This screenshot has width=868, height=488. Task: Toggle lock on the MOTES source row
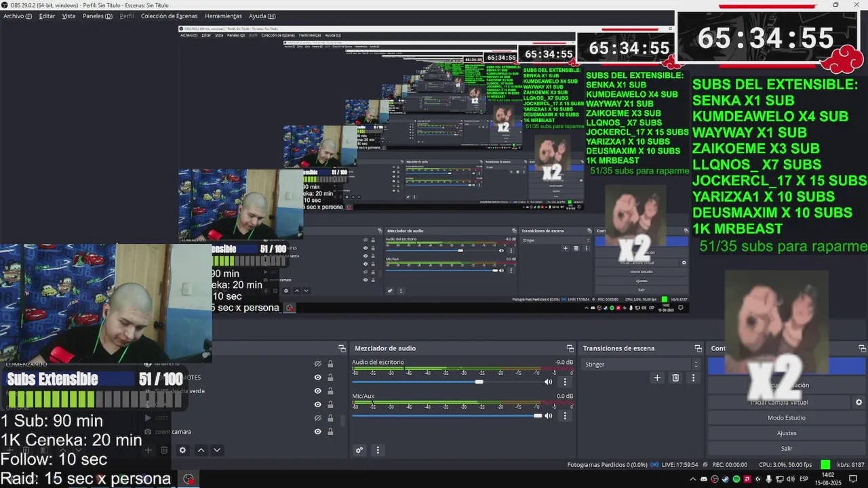coord(330,378)
